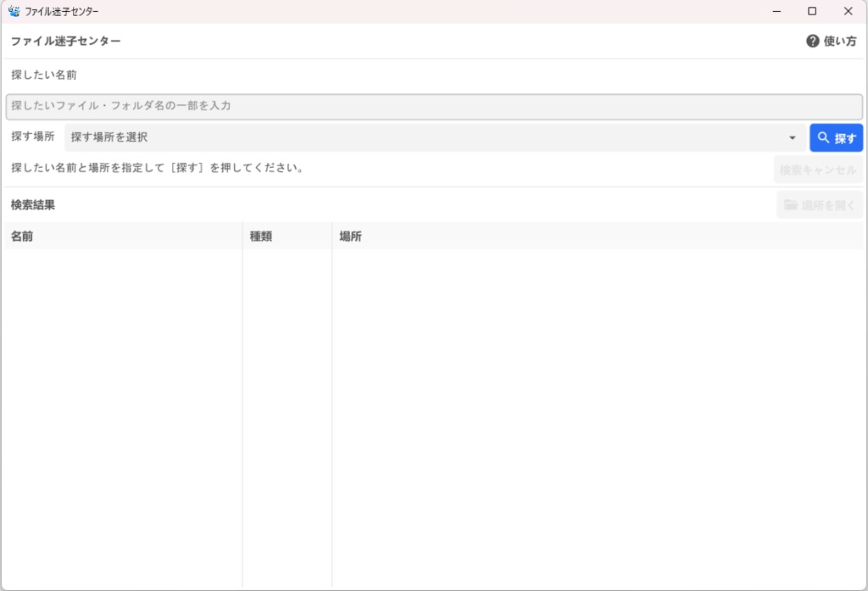
Task: Click the app icon in title bar
Action: point(14,11)
